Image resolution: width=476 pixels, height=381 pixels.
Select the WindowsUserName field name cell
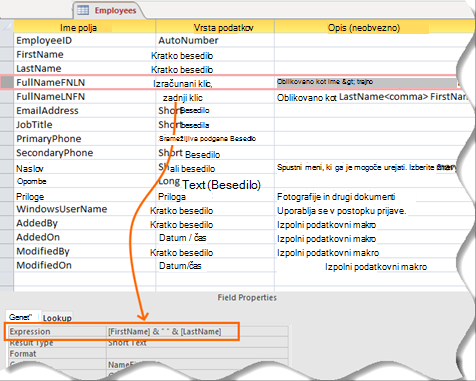point(85,209)
